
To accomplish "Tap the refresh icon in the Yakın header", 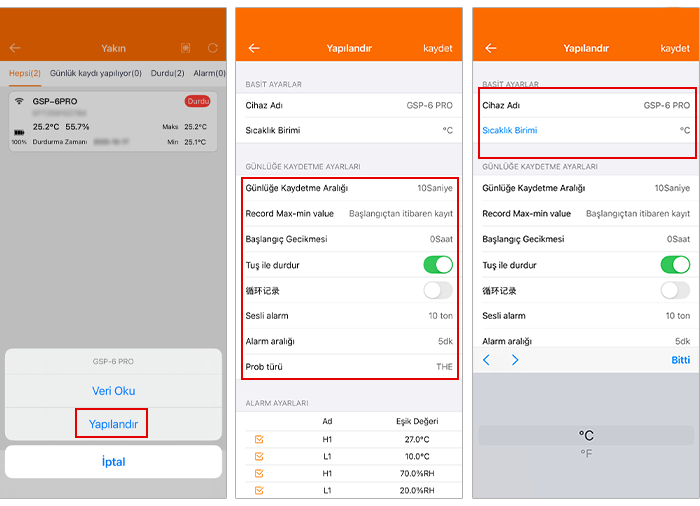I will (212, 48).
